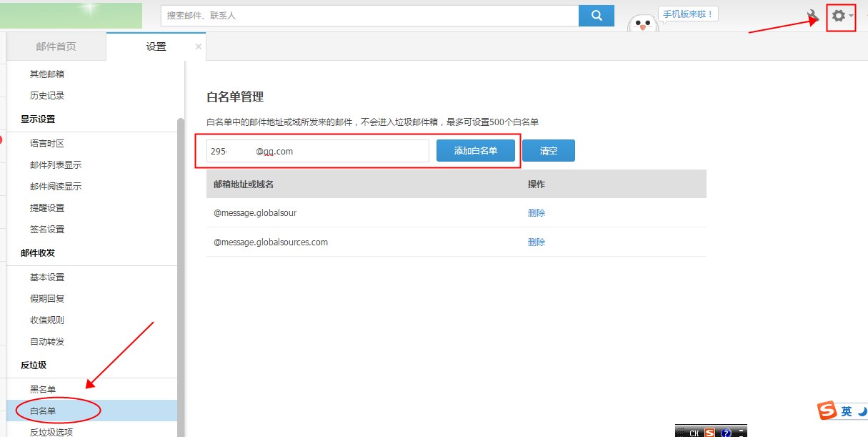This screenshot has height=437, width=868.
Task: Switch to the 邮件首页 tab
Action: point(56,46)
